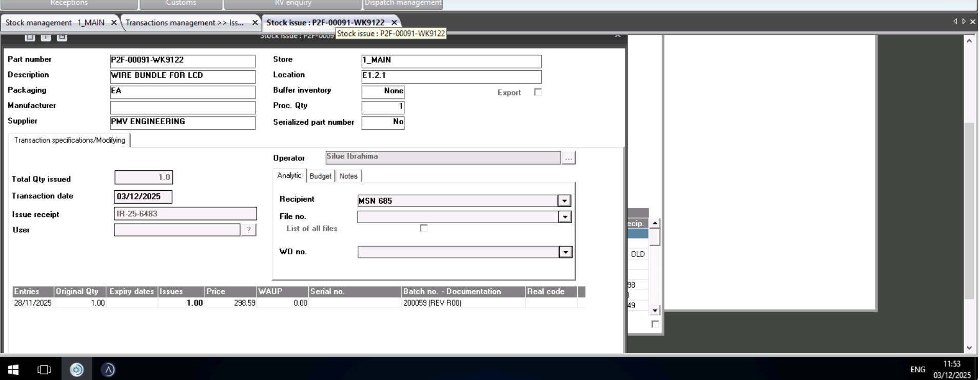The width and height of the screenshot is (980, 380).
Task: Click into the Transaction date field
Action: (143, 196)
